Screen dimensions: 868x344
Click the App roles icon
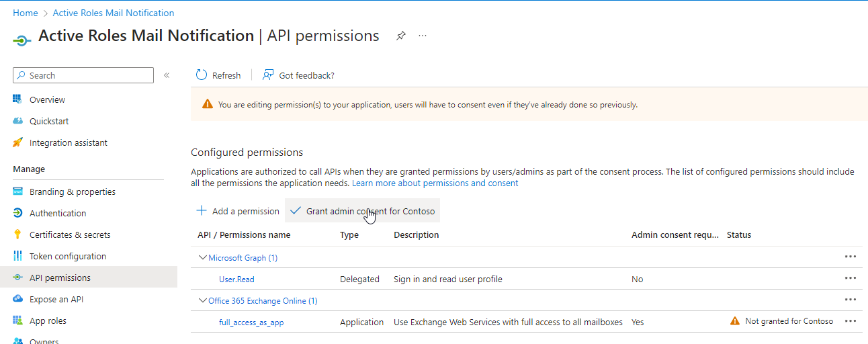17,320
